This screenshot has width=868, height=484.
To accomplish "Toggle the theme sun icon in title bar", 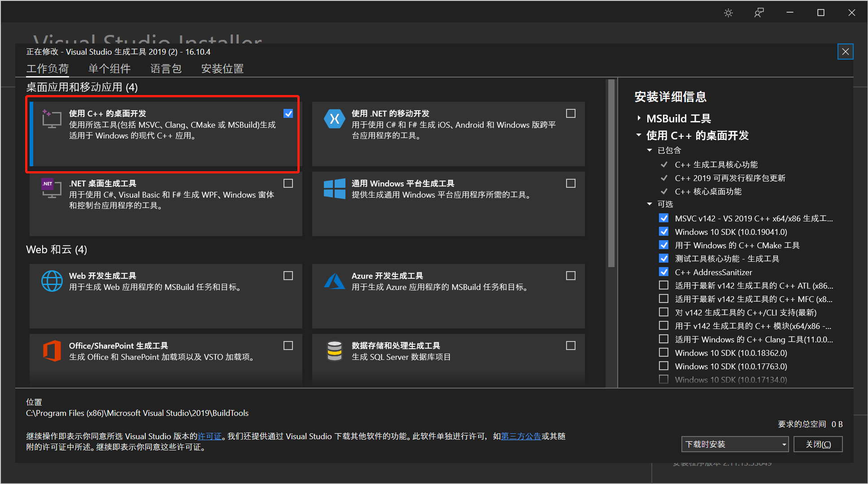I will [728, 13].
